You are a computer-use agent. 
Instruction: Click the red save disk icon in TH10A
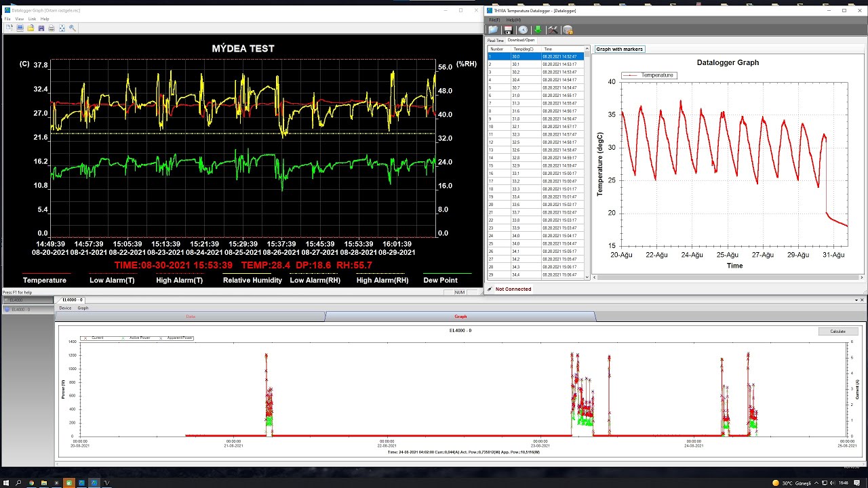coord(508,30)
